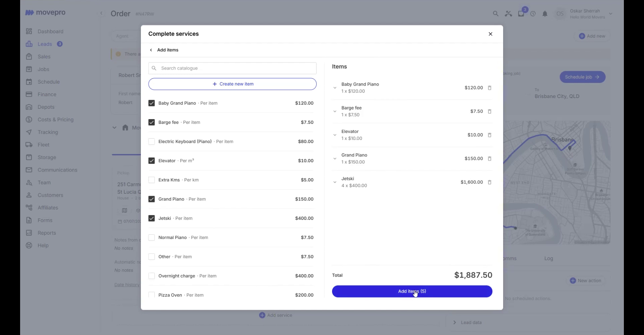
Task: Open the clock history icon in header
Action: (533, 14)
